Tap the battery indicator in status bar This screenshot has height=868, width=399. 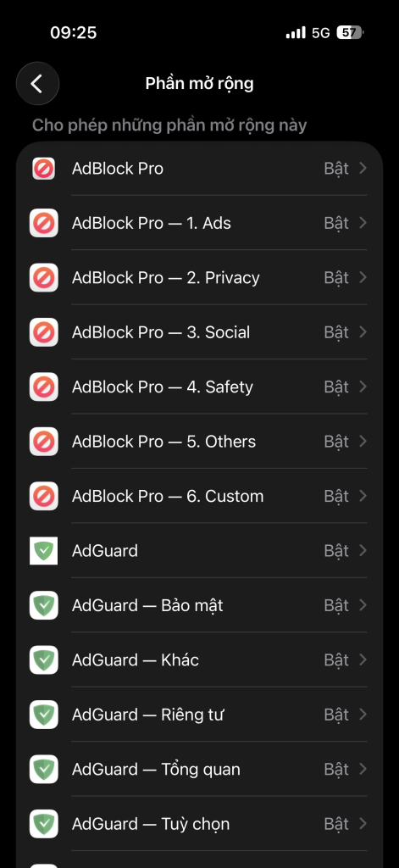pos(351,33)
